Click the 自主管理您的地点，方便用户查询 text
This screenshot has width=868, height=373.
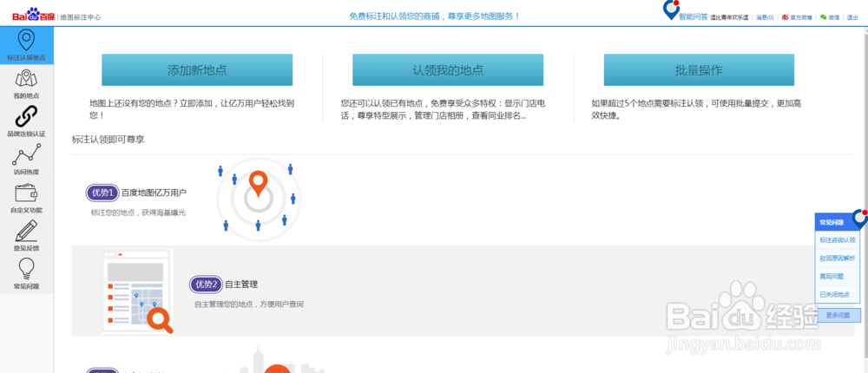point(249,304)
